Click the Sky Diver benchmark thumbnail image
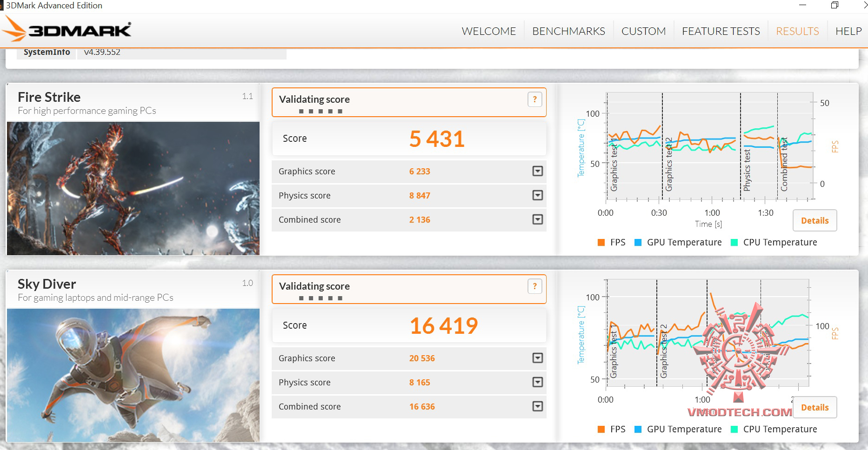Image resolution: width=868 pixels, height=450 pixels. tap(133, 375)
